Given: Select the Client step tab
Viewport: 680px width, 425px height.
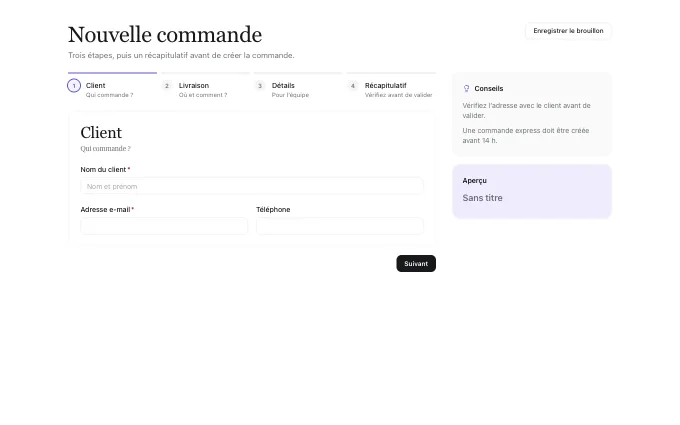Looking at the screenshot, I should pos(112,86).
